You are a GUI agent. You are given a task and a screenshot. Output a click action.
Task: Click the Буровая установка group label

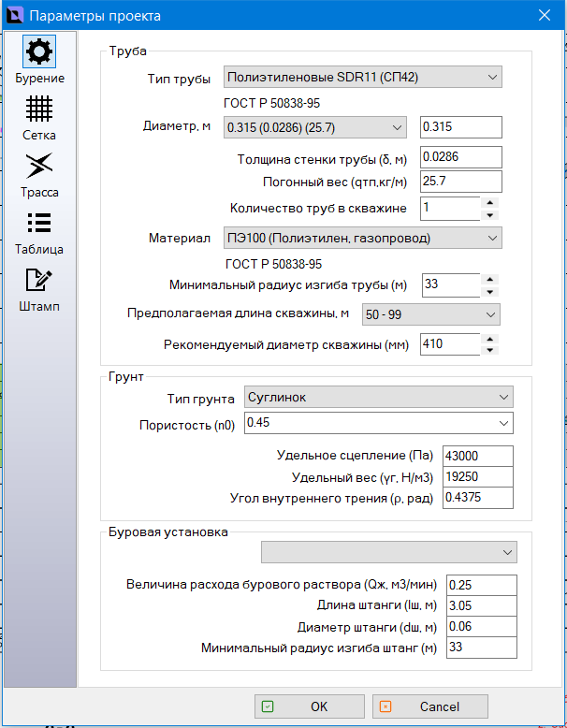pos(168,531)
